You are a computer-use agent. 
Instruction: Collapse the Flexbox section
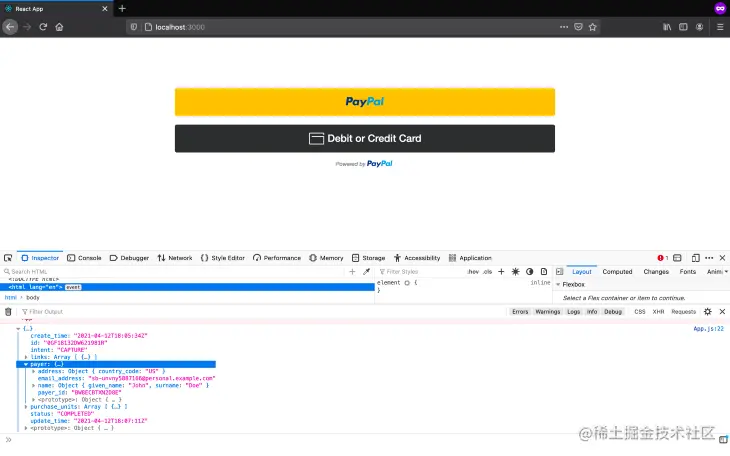pyautogui.click(x=558, y=285)
